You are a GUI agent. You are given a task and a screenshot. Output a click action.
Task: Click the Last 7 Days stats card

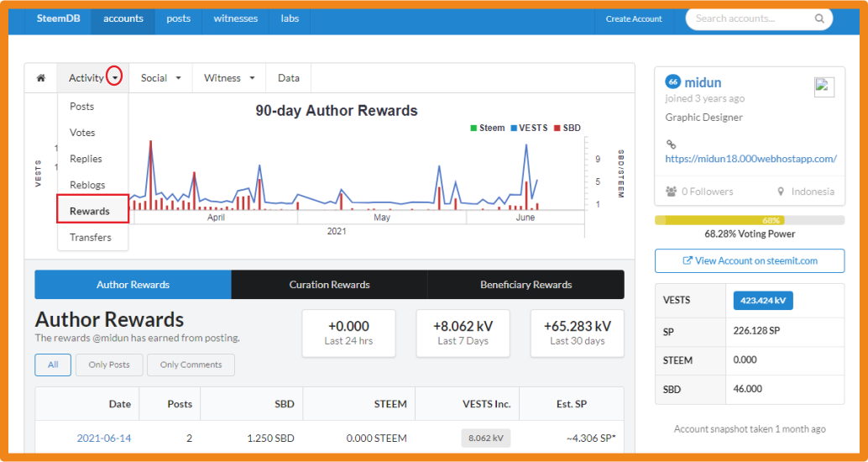click(x=463, y=333)
